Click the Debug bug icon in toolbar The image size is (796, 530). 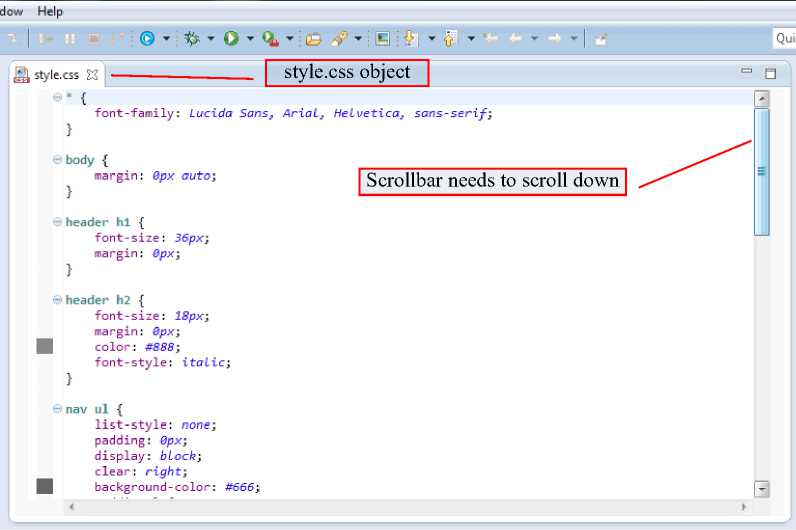[x=191, y=39]
